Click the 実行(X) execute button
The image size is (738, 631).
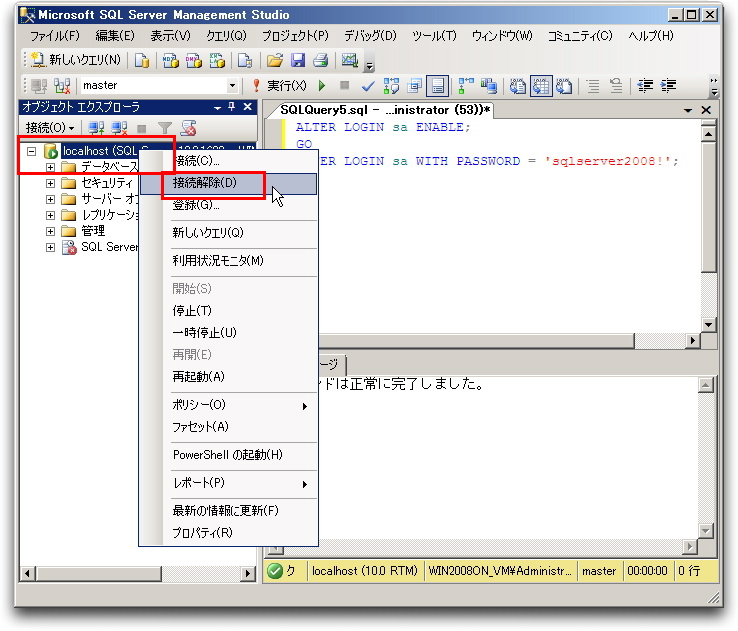pos(280,86)
